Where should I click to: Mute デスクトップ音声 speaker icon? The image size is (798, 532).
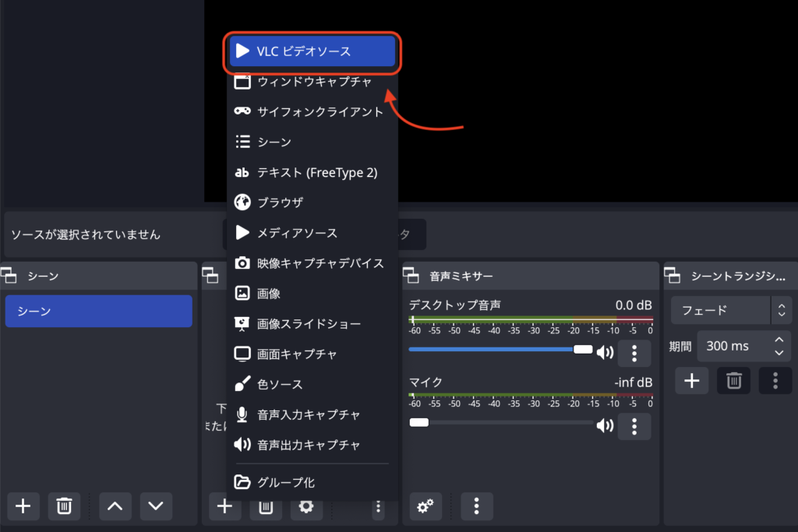click(605, 352)
